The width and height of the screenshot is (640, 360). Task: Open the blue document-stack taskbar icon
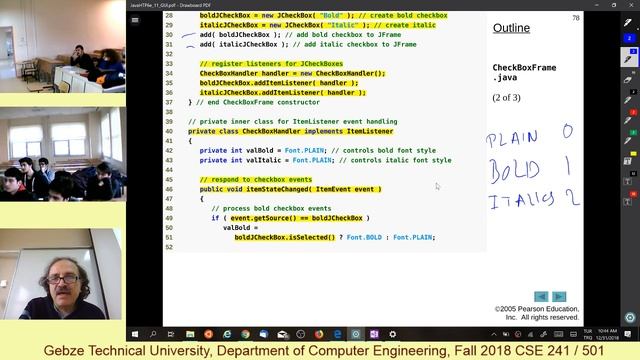[264, 334]
